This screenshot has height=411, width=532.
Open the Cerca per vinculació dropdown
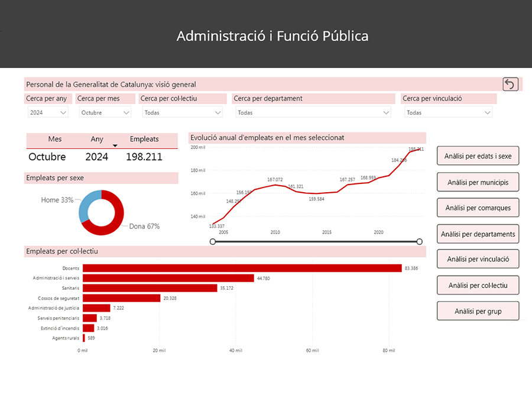click(x=448, y=112)
